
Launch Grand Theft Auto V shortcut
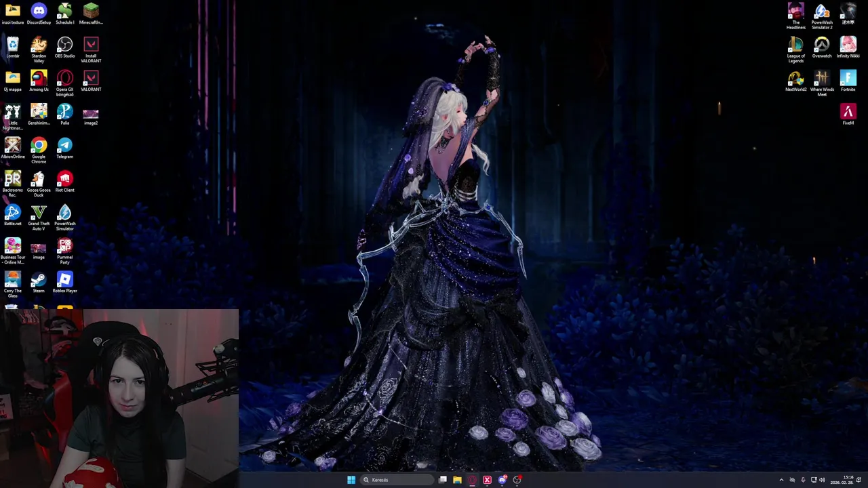pyautogui.click(x=39, y=218)
